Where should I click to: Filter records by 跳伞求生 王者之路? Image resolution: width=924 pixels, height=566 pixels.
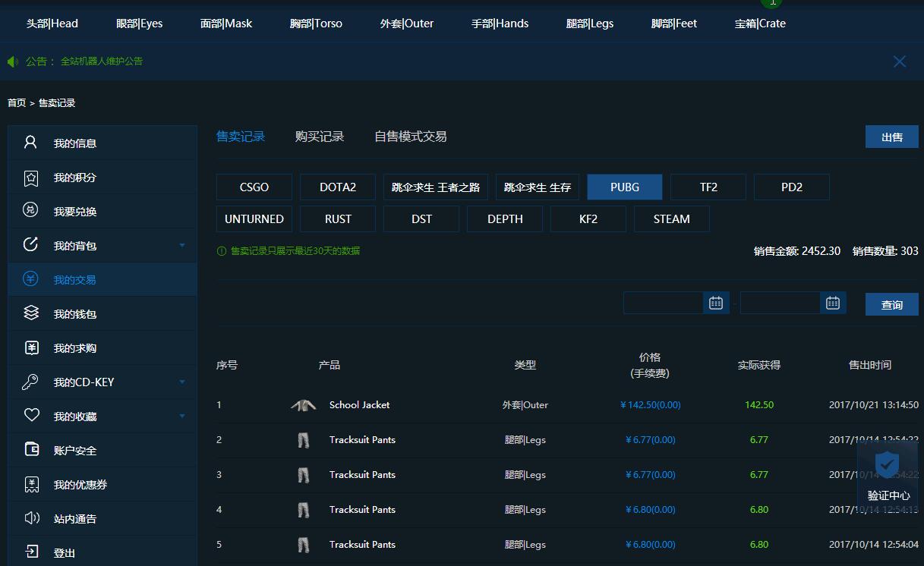tap(436, 187)
